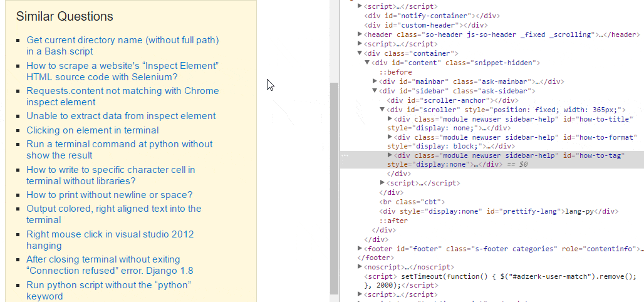This screenshot has height=302, width=644.
Task: Expand the script node below the header element
Action: pos(360,43)
